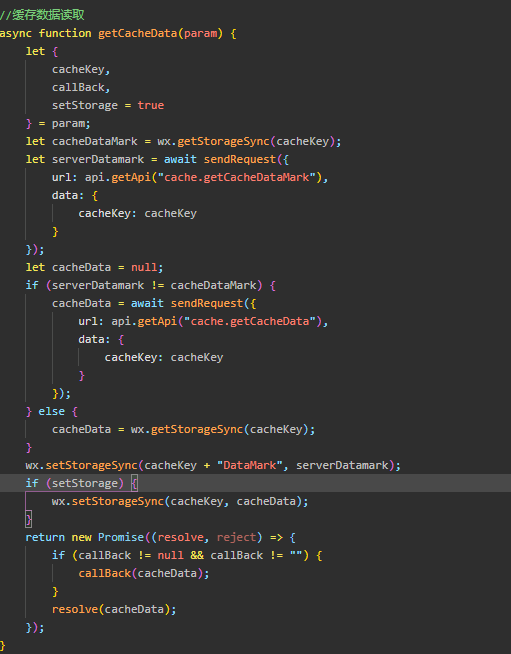The width and height of the screenshot is (511, 654).
Task: Click the serverDatamark variable declaration
Action: click(x=98, y=159)
